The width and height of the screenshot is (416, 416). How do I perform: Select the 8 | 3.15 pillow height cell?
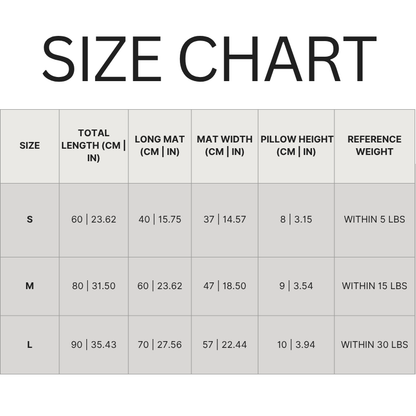tap(296, 219)
